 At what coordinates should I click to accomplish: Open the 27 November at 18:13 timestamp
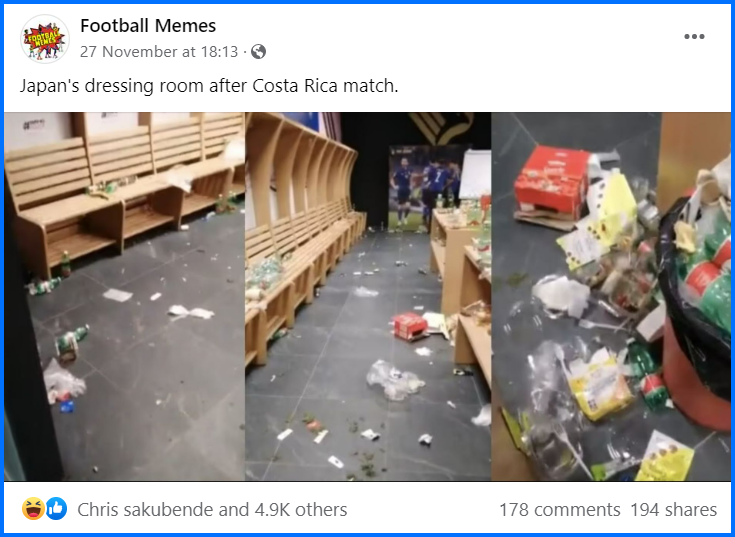click(159, 52)
